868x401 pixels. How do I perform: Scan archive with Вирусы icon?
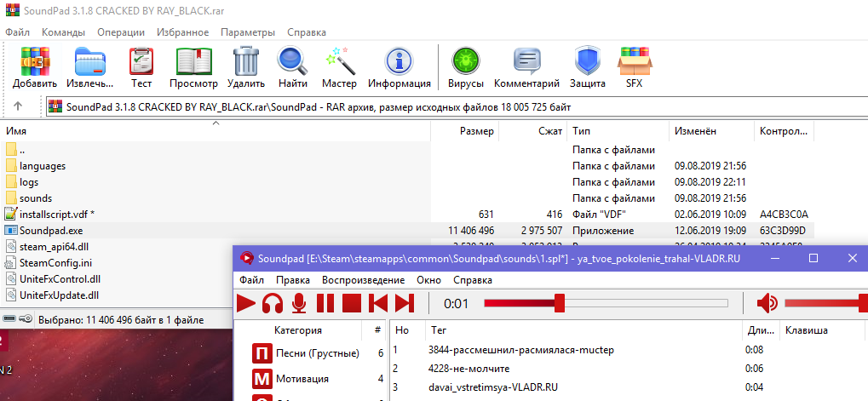click(x=466, y=60)
